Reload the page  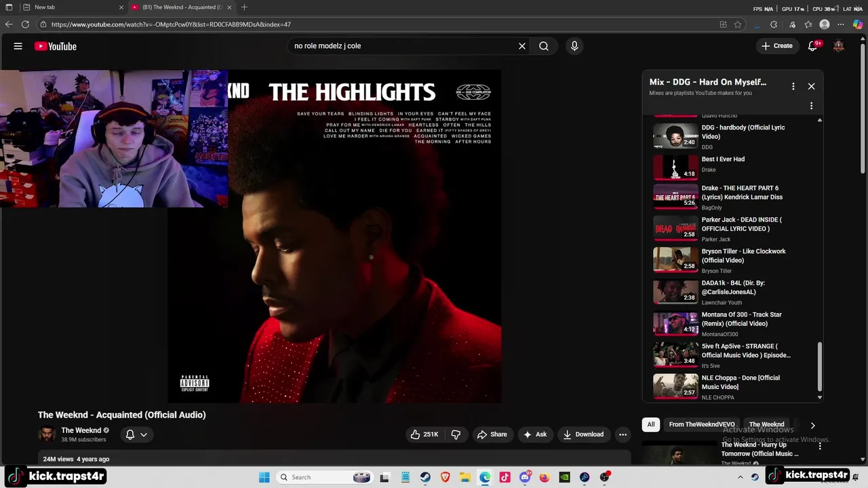[25, 24]
